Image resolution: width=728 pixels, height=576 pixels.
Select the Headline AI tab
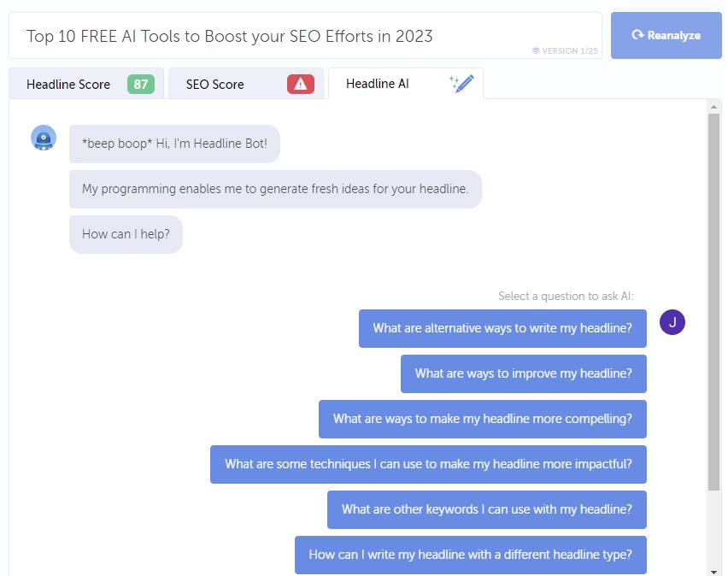point(406,84)
